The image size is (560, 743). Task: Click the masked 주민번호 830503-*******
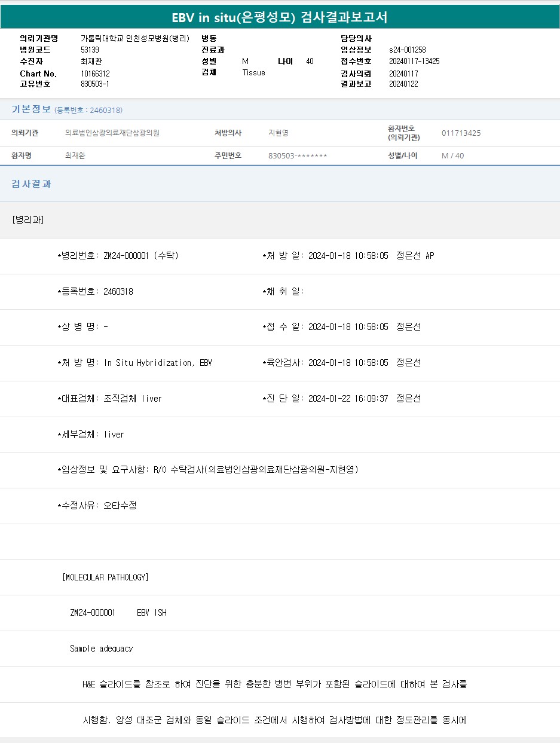(298, 156)
